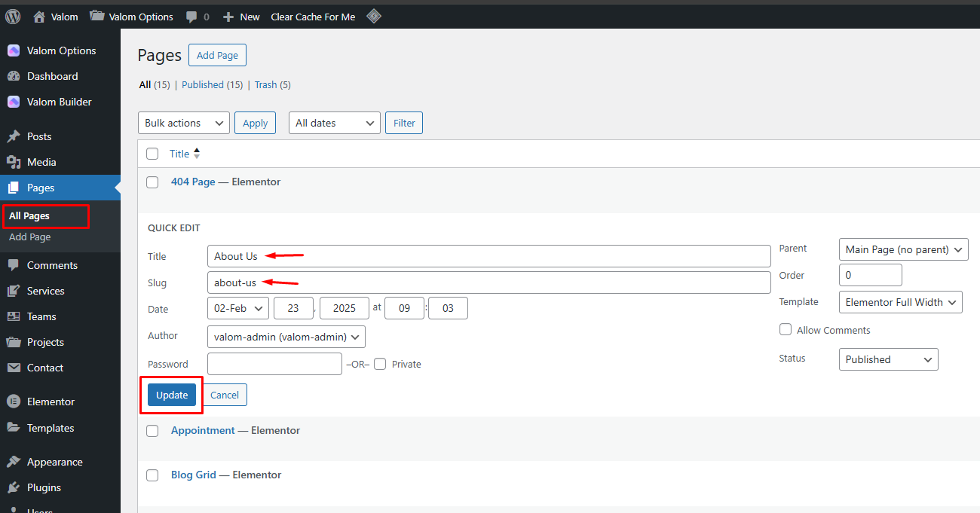Click the Plugins icon in sidebar

click(14, 487)
